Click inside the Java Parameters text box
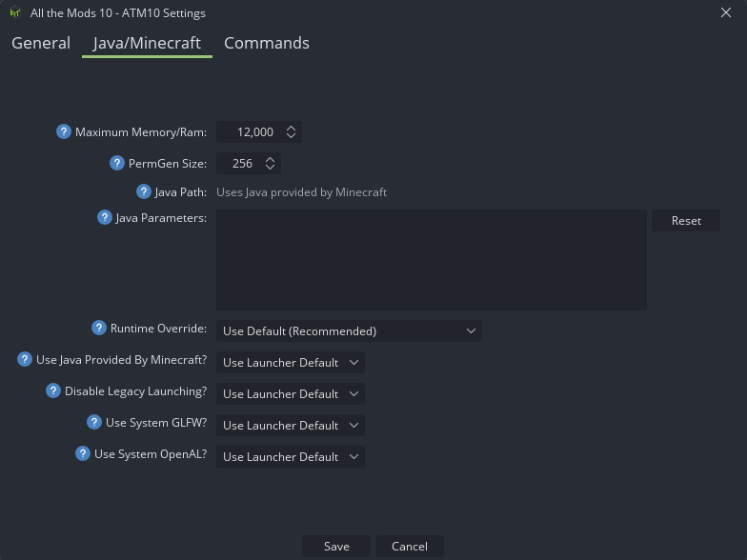The width and height of the screenshot is (747, 560). [x=431, y=260]
